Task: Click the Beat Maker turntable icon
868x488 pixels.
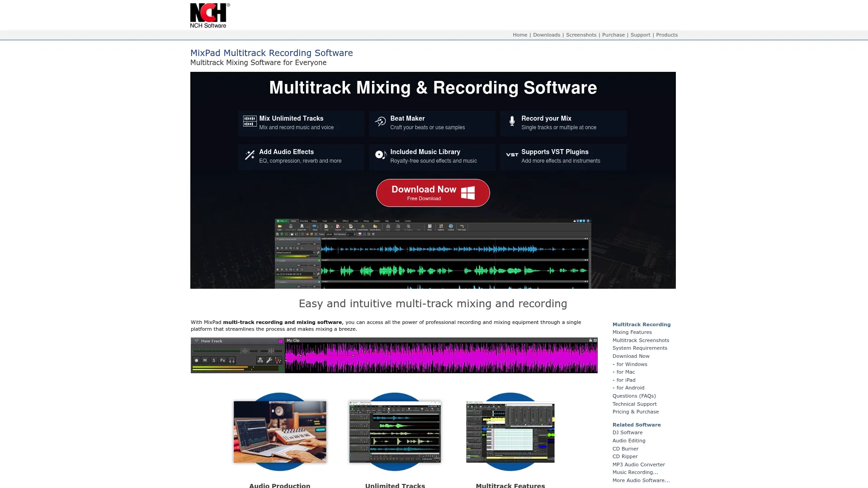Action: (x=380, y=121)
